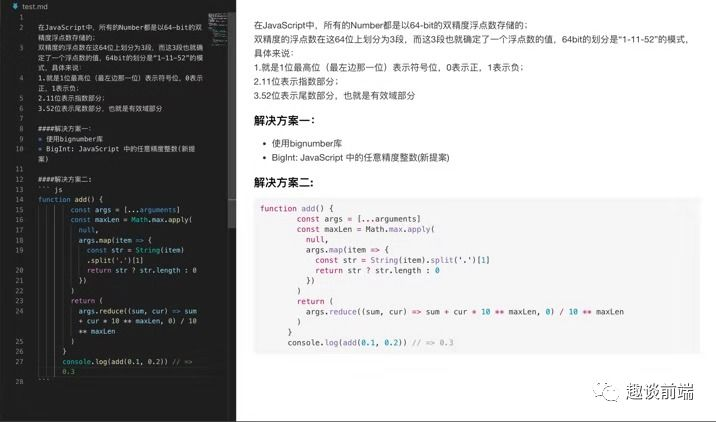This screenshot has height=422, width=716.
Task: Click 'null,' in the preview code block
Action: [317, 239]
